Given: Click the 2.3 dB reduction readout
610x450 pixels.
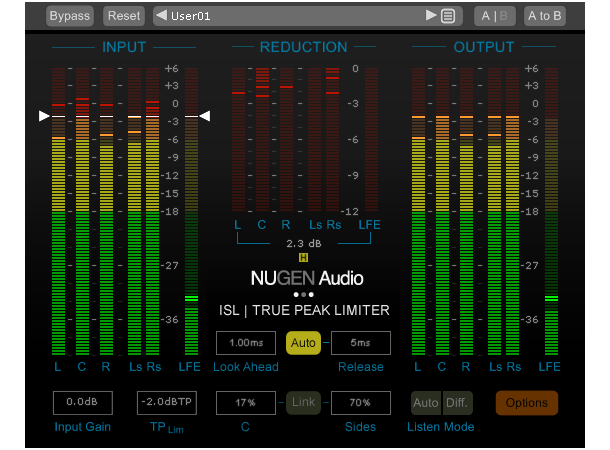Looking at the screenshot, I should [304, 244].
